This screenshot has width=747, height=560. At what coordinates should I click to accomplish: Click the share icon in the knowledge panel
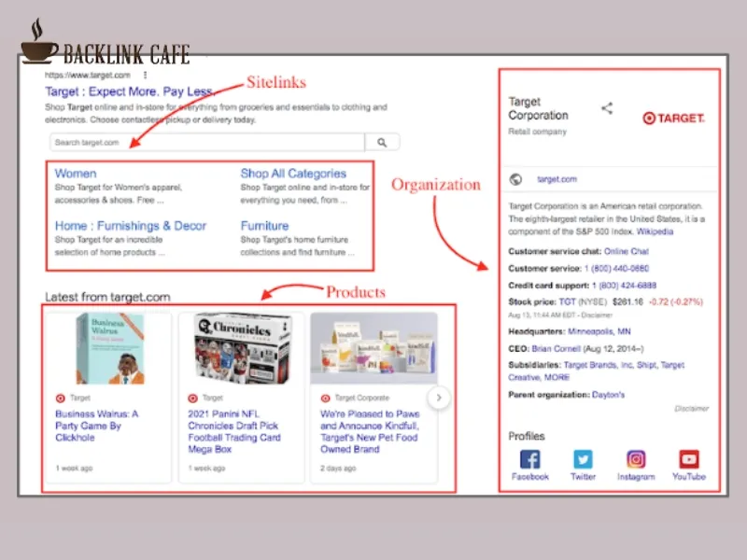tap(606, 107)
